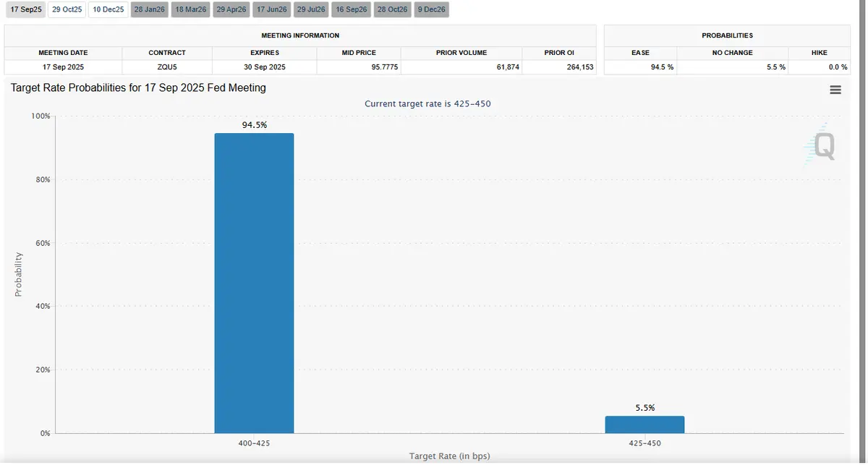Click the PROBABILITIES table heading

point(727,35)
